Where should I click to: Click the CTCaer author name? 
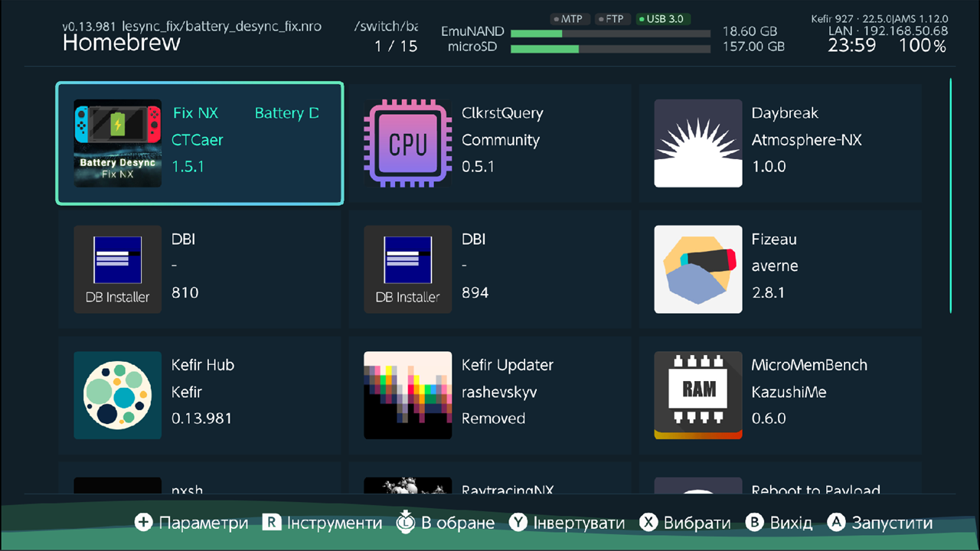pos(198,140)
